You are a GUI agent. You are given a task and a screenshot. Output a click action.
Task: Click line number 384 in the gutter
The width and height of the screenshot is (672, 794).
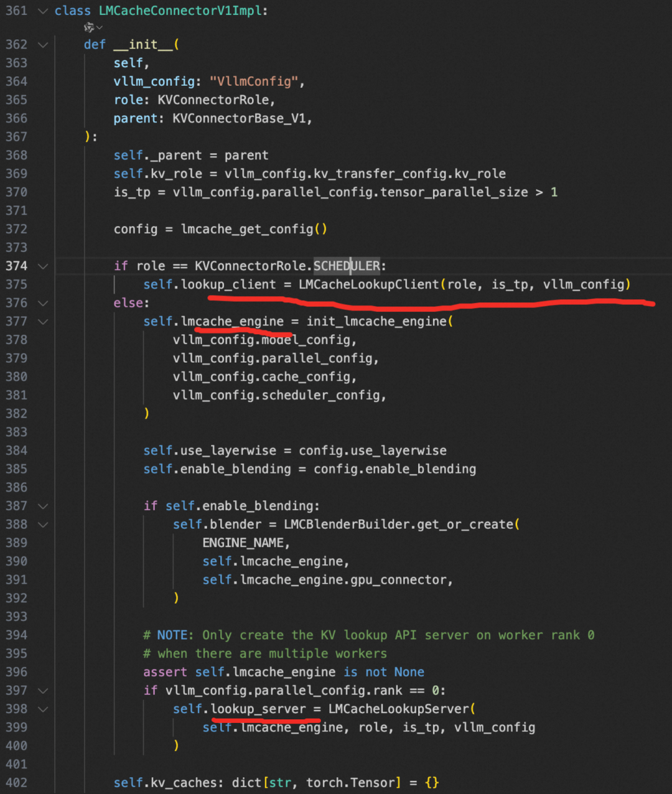click(17, 451)
